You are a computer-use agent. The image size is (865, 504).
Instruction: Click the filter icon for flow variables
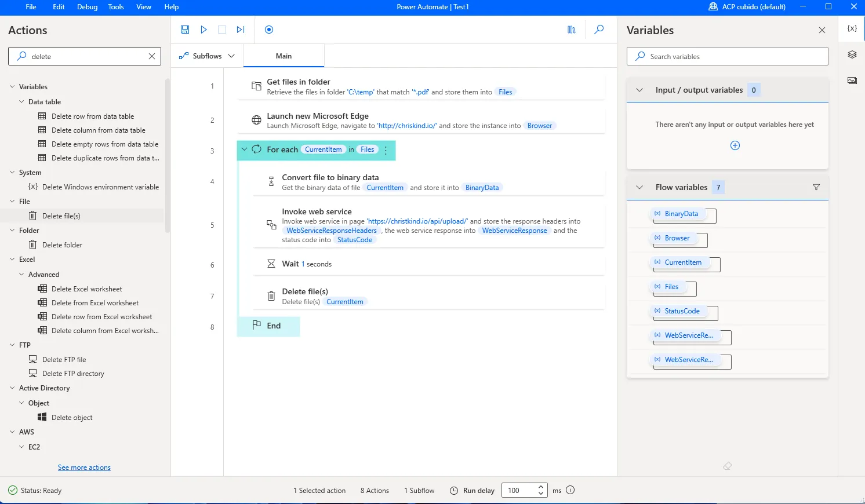[816, 187]
